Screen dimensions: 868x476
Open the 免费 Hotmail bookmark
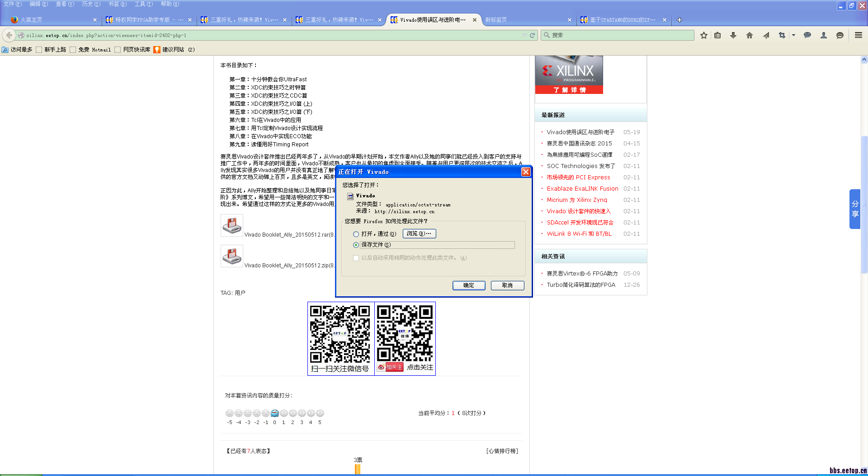coord(90,50)
